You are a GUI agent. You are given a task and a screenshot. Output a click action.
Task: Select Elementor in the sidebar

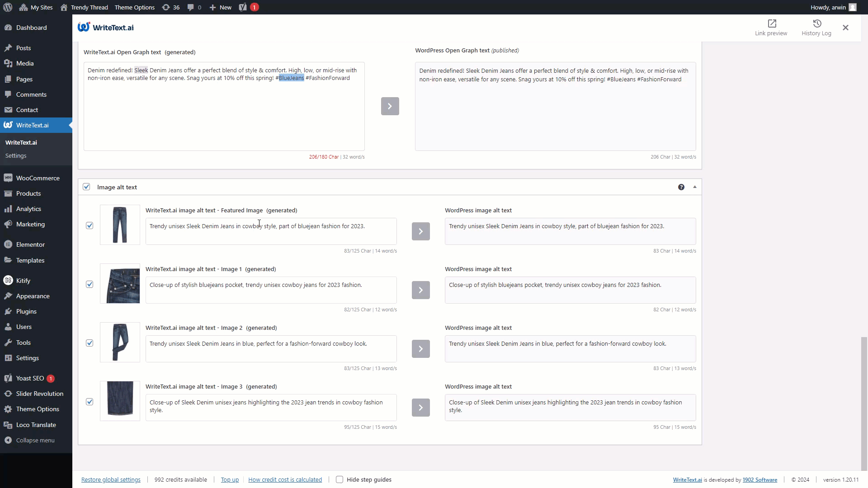tap(30, 244)
